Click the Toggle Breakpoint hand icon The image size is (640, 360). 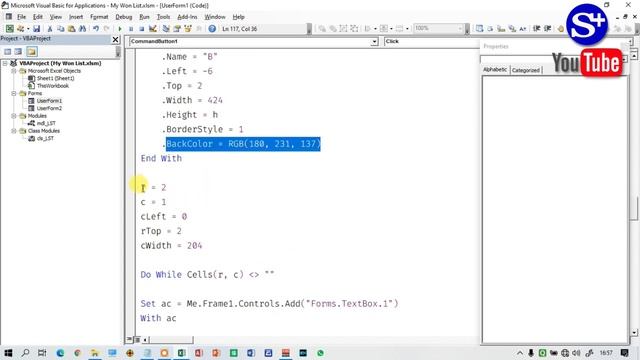click(561, 29)
